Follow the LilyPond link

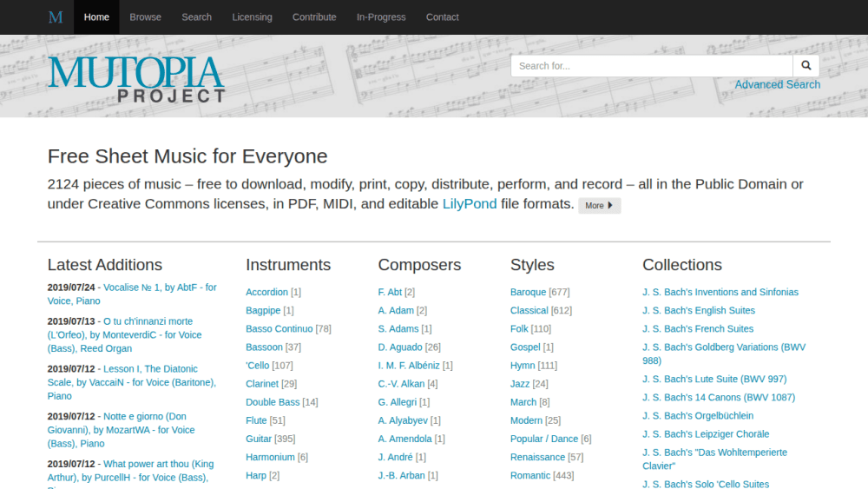470,204
